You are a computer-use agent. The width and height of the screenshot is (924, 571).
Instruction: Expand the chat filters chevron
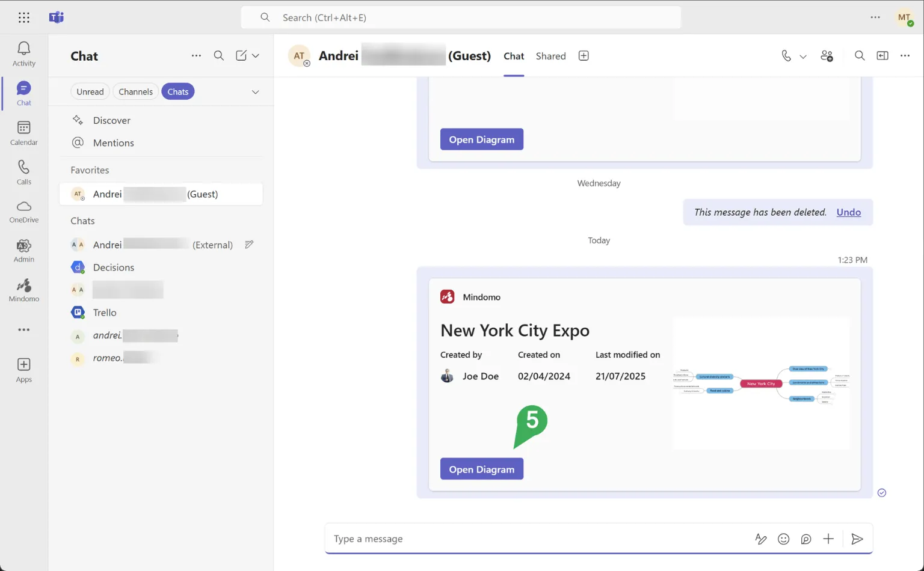click(x=255, y=92)
